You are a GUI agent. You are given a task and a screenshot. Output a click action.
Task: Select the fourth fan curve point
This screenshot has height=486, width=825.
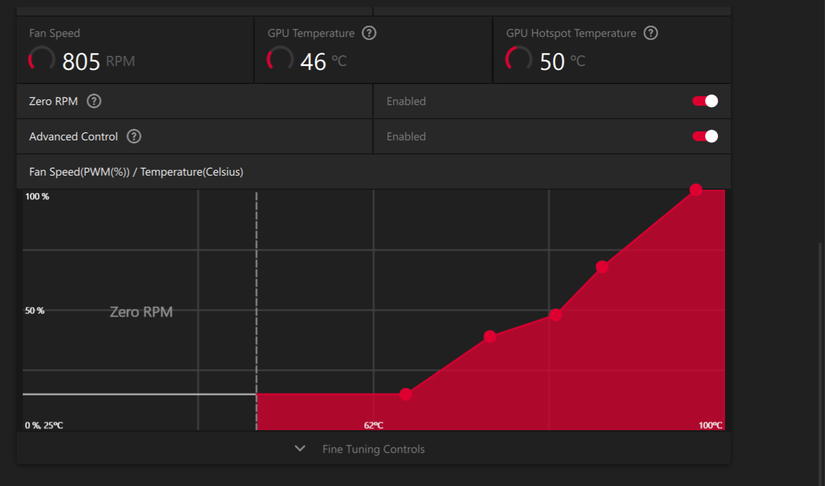[x=602, y=267]
